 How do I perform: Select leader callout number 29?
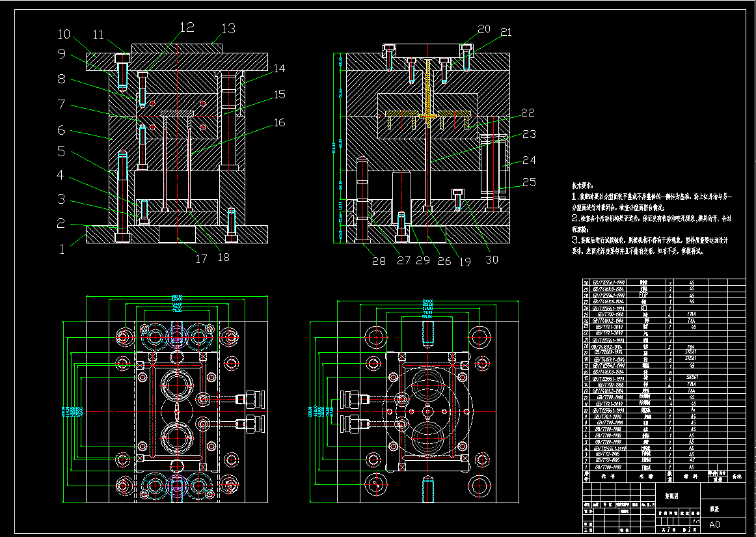tap(423, 261)
